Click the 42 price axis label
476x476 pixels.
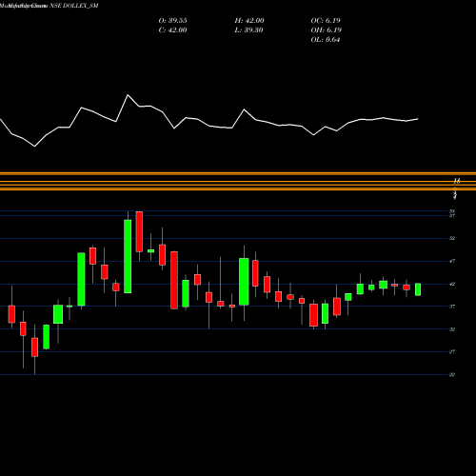tap(452, 284)
